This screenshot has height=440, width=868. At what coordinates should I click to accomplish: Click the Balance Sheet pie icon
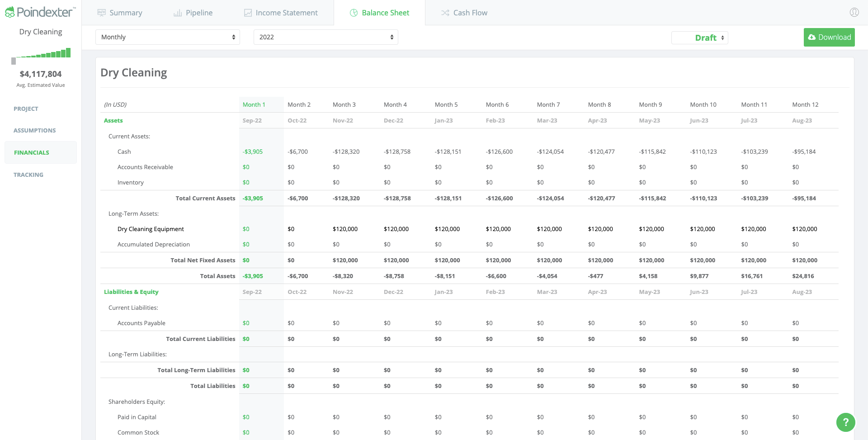pos(354,13)
